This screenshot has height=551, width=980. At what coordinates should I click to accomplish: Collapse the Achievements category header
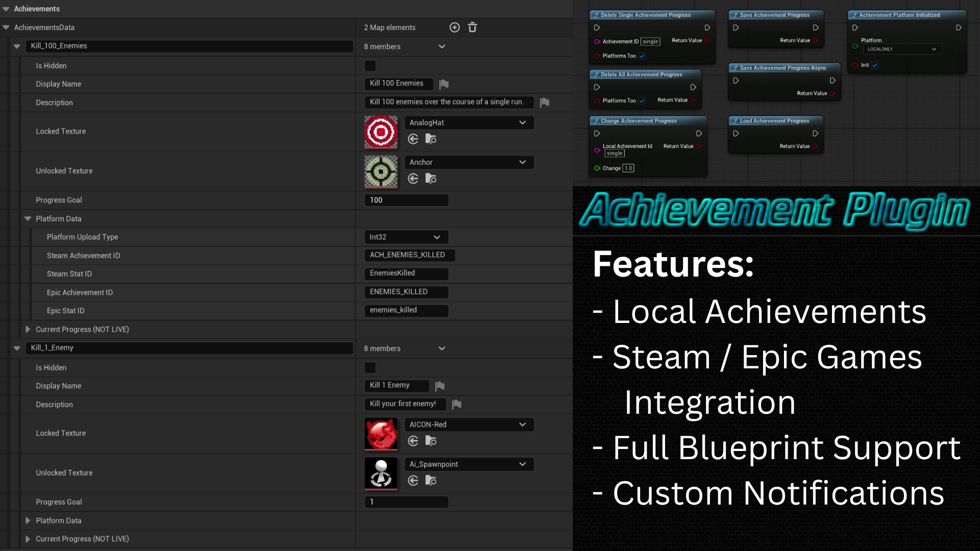point(6,9)
